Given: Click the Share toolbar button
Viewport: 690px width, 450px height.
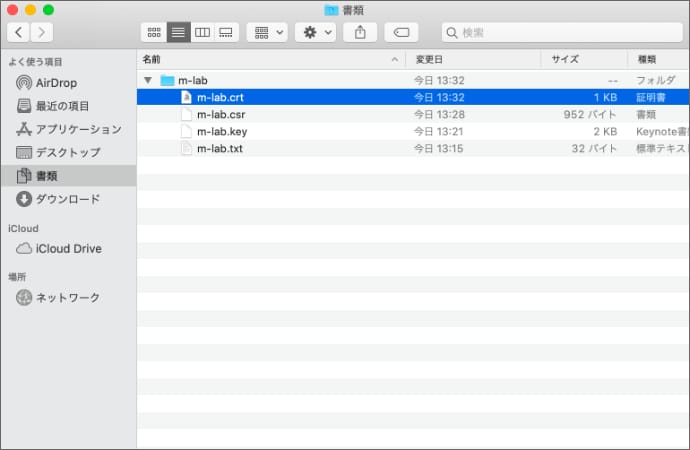Looking at the screenshot, I should tap(359, 32).
